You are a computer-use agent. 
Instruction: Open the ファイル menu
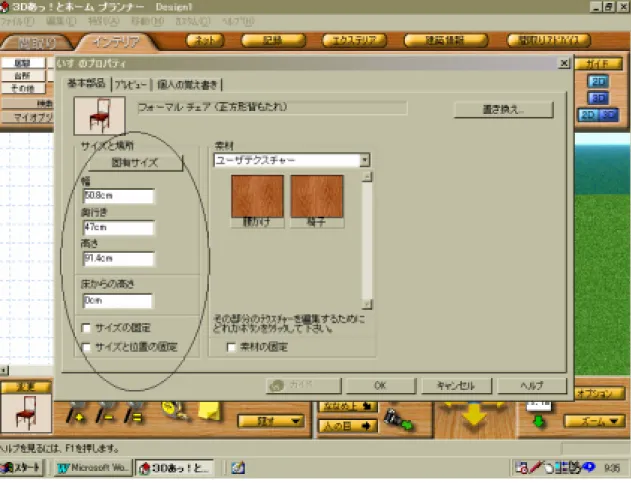tap(17, 21)
